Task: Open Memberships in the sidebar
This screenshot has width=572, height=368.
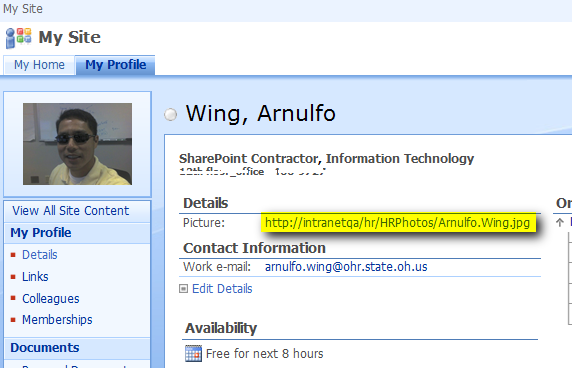Action: (57, 320)
